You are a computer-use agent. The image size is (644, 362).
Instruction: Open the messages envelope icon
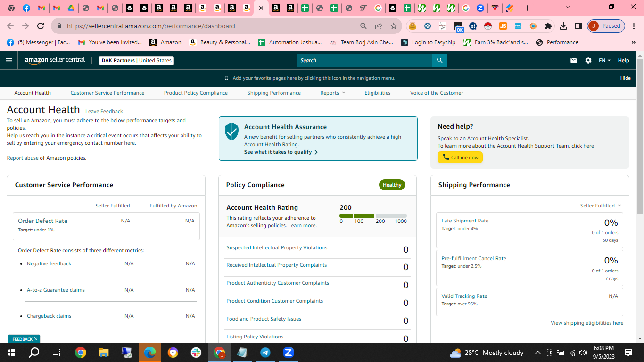click(x=574, y=60)
